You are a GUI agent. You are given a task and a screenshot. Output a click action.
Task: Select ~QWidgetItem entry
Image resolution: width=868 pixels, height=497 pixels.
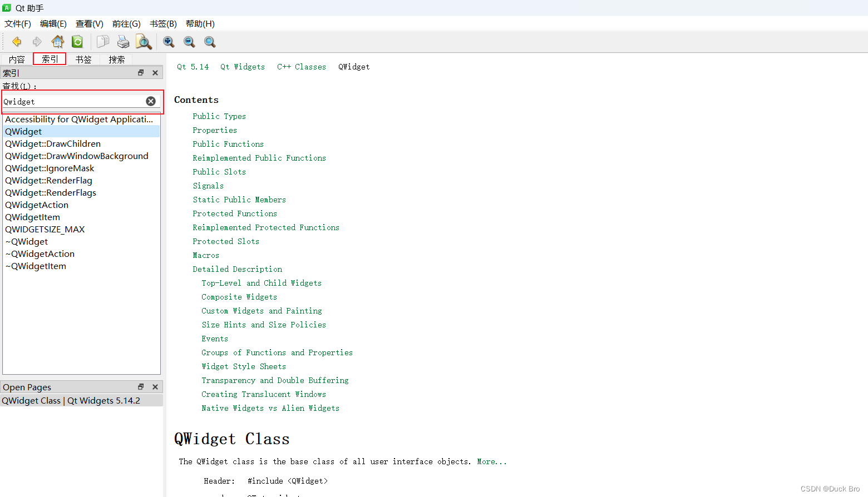[81, 266]
